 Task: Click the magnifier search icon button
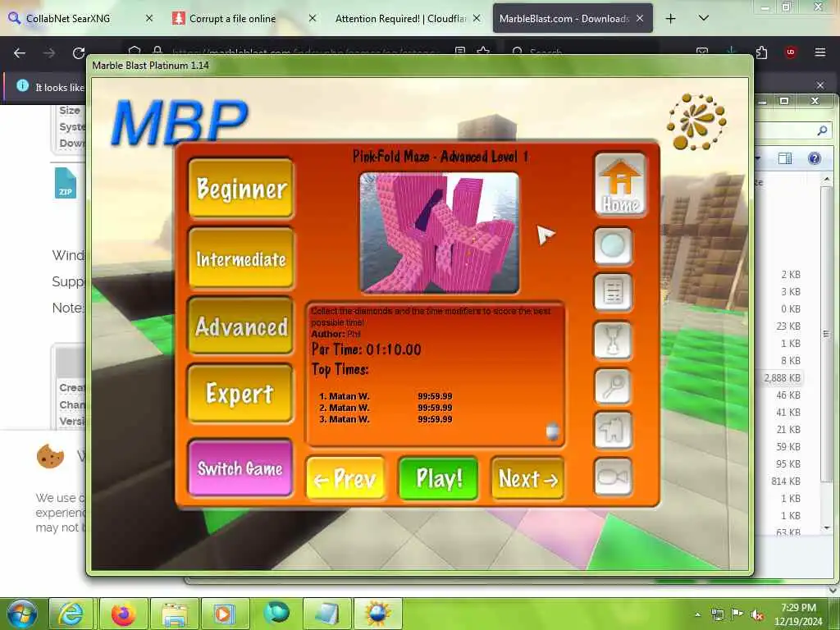pyautogui.click(x=613, y=386)
